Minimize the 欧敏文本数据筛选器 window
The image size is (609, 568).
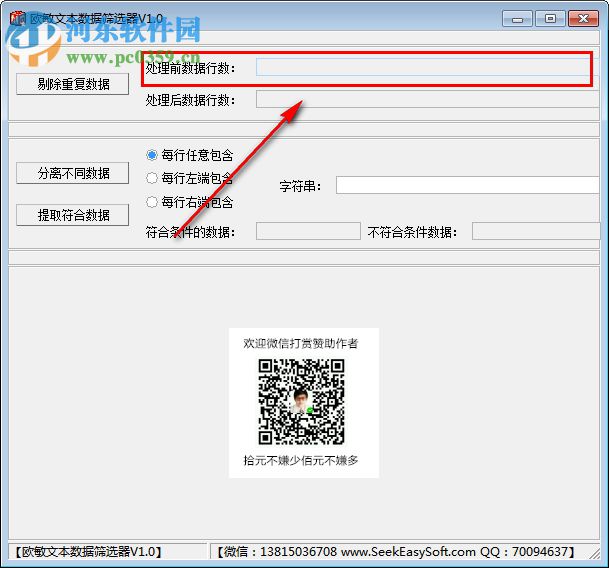point(517,19)
